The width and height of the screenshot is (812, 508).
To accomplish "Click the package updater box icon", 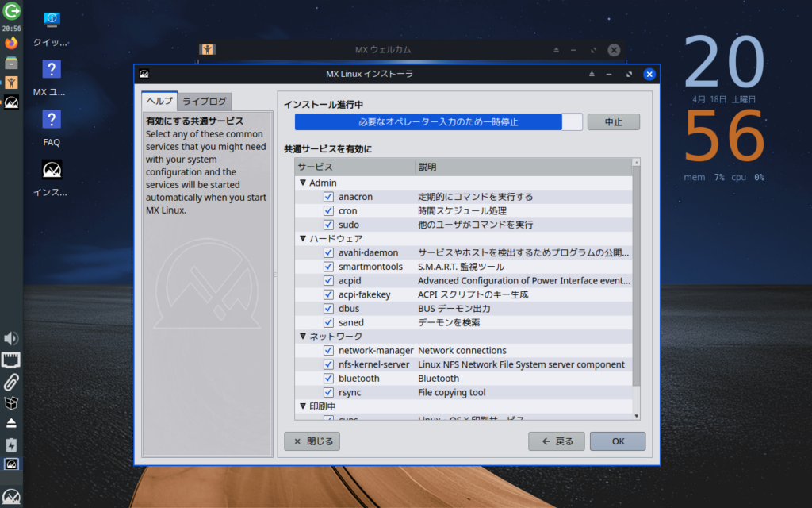I will tap(11, 402).
